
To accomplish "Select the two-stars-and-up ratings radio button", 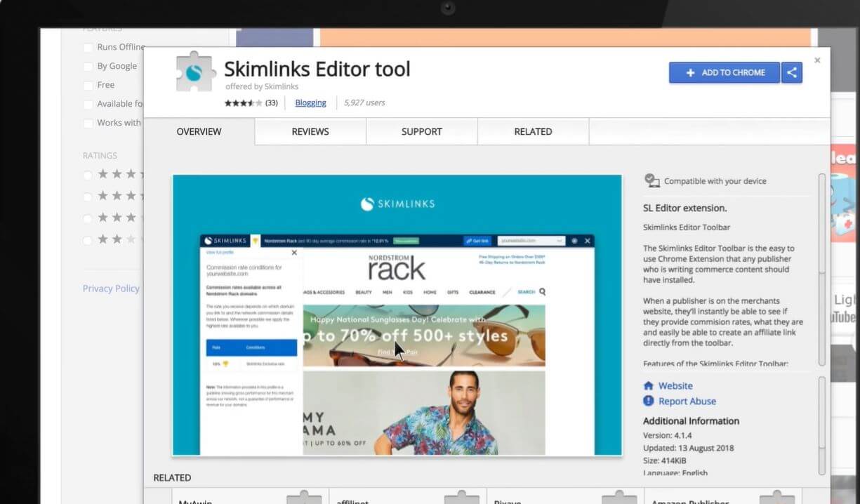I will (88, 240).
